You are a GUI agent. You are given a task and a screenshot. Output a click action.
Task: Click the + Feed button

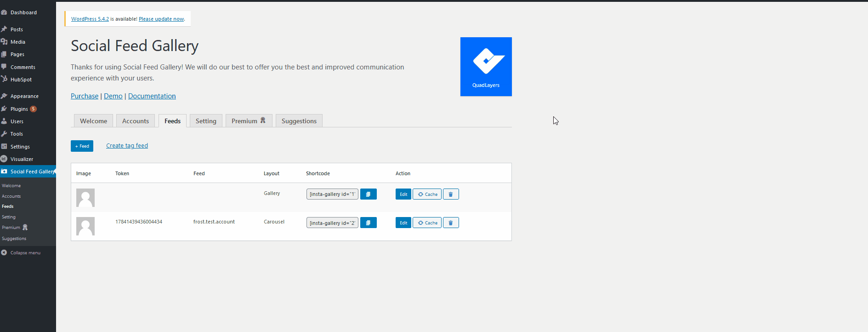click(82, 146)
